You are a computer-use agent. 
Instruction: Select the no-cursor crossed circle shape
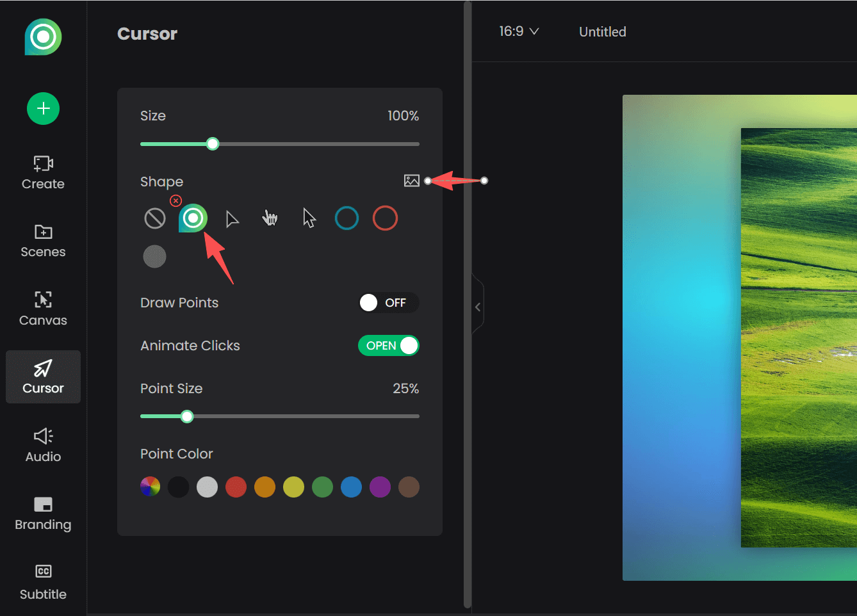[x=154, y=218]
